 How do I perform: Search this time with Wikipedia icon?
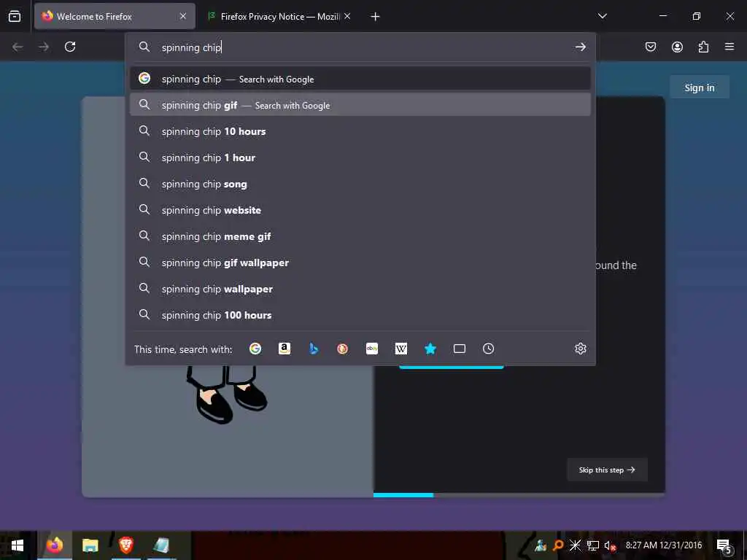coord(401,349)
